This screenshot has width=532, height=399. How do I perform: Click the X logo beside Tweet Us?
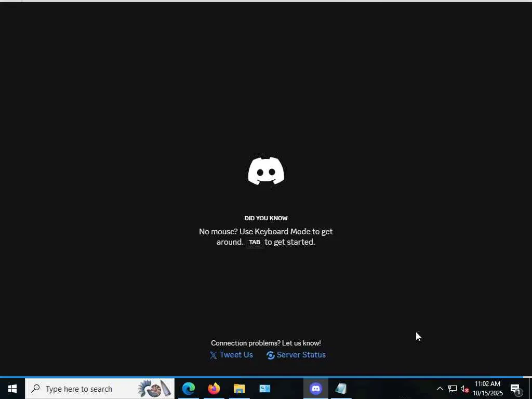click(214, 355)
